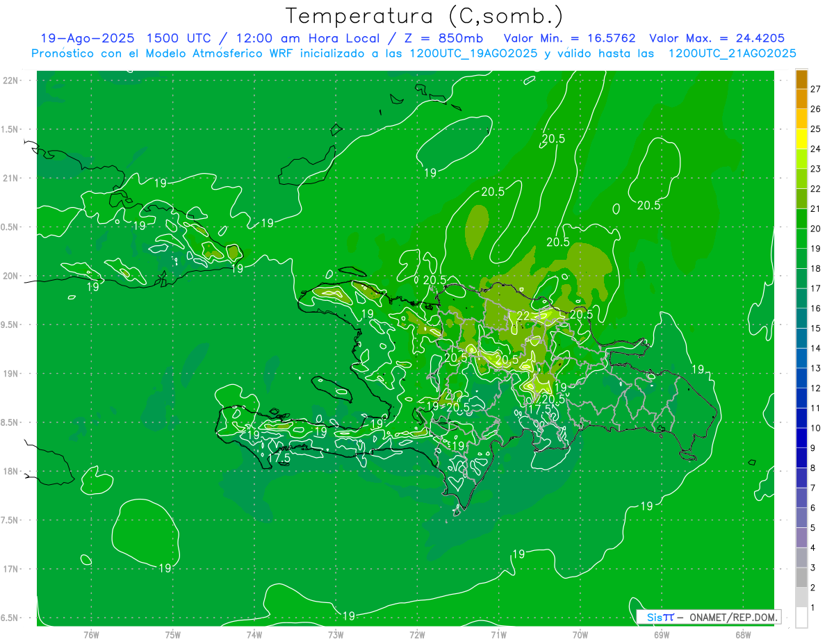The image size is (834, 644).
Task: Click the "ONAMET/REP.DOM." credit label
Action: click(734, 617)
